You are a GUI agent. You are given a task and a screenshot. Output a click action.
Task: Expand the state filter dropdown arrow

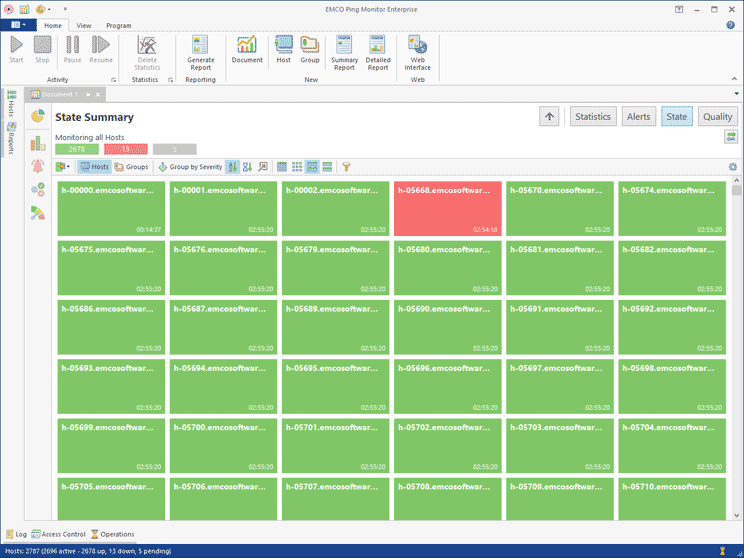pyautogui.click(x=68, y=167)
